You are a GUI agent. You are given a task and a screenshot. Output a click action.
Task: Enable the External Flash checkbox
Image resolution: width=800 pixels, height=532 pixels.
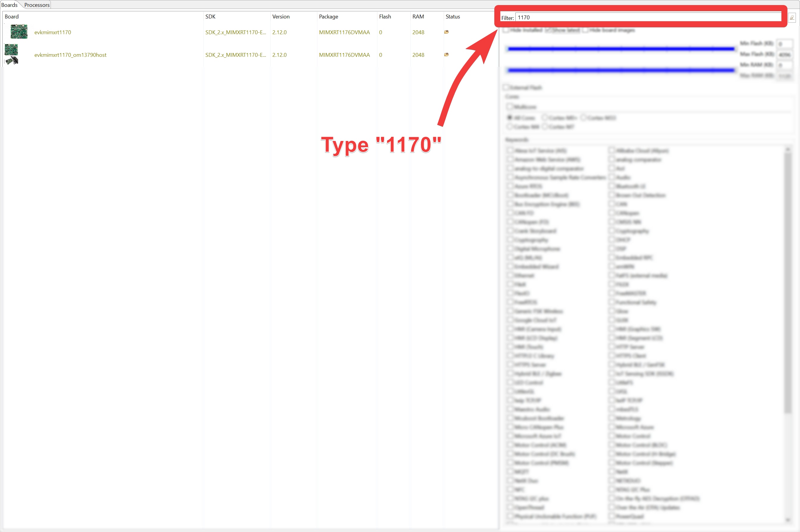click(506, 87)
